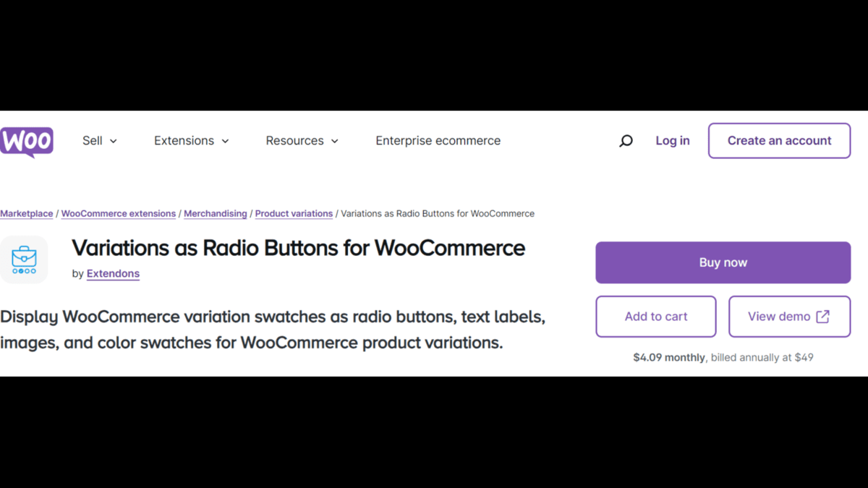Viewport: 868px width, 488px height.
Task: Click Create an account
Action: pos(779,140)
